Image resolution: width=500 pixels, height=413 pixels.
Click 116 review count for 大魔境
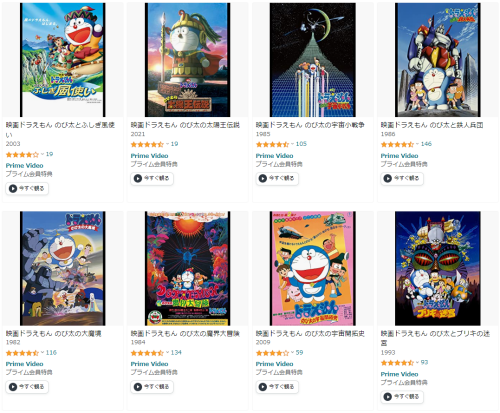click(51, 352)
